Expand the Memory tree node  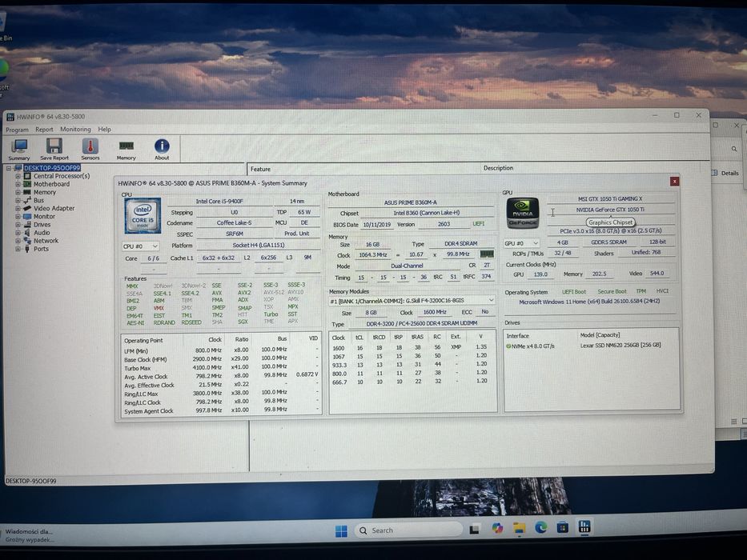[x=18, y=192]
